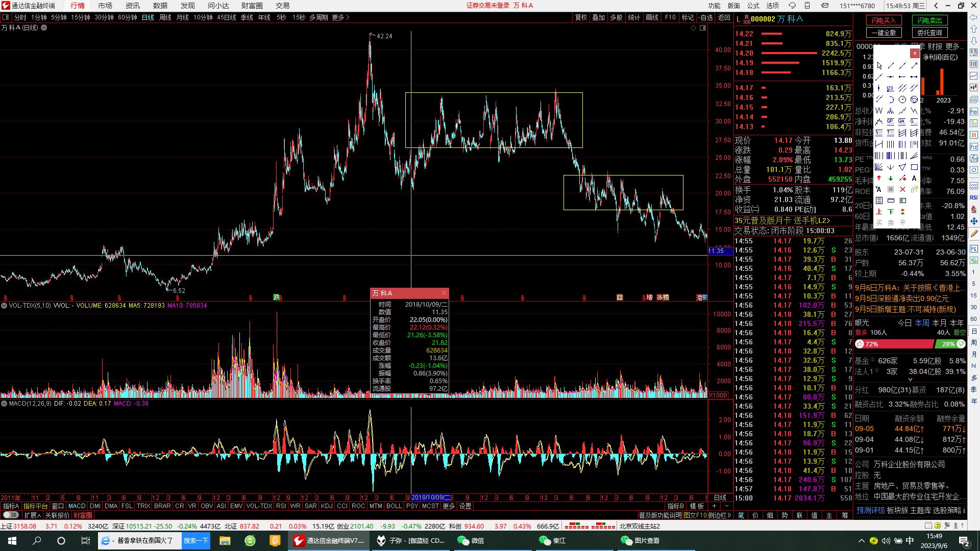Click the pencil drawing icon in sidebar
This screenshot has height=551, width=980.
(x=974, y=234)
